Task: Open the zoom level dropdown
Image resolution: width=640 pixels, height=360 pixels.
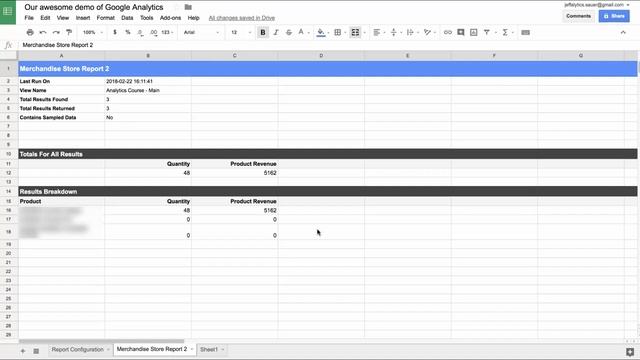Action: (x=93, y=32)
